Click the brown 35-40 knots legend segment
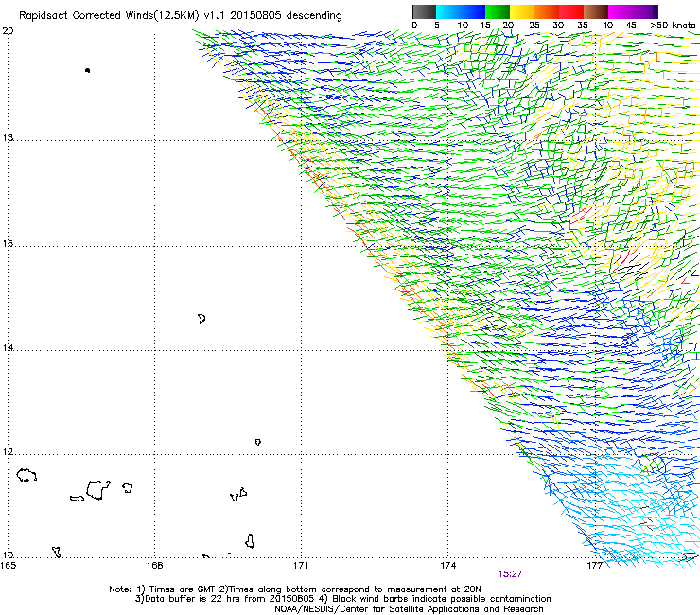 click(595, 11)
